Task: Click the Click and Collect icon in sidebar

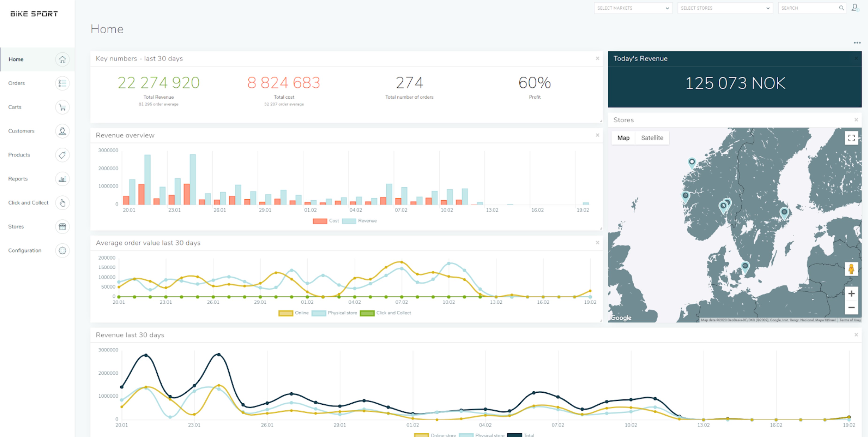Action: 63,202
